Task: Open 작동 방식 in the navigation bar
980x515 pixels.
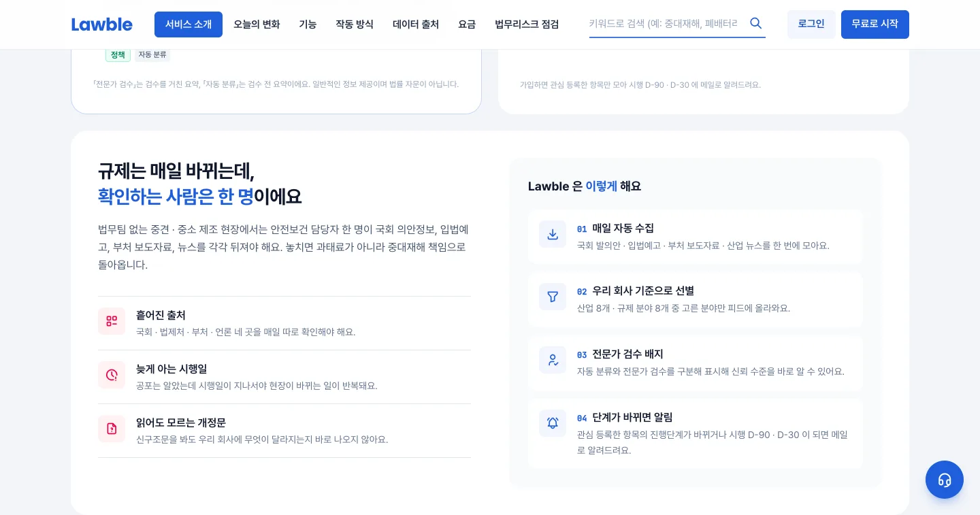Action: click(x=355, y=24)
